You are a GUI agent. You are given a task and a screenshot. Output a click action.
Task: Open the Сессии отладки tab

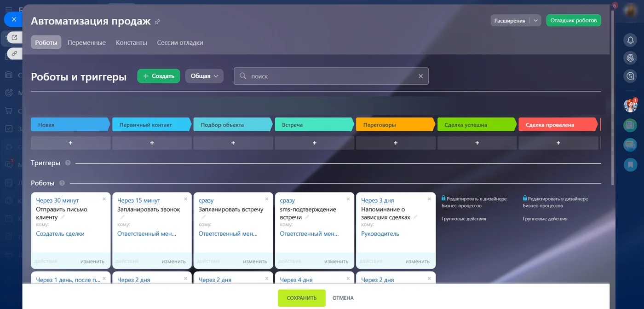point(180,42)
